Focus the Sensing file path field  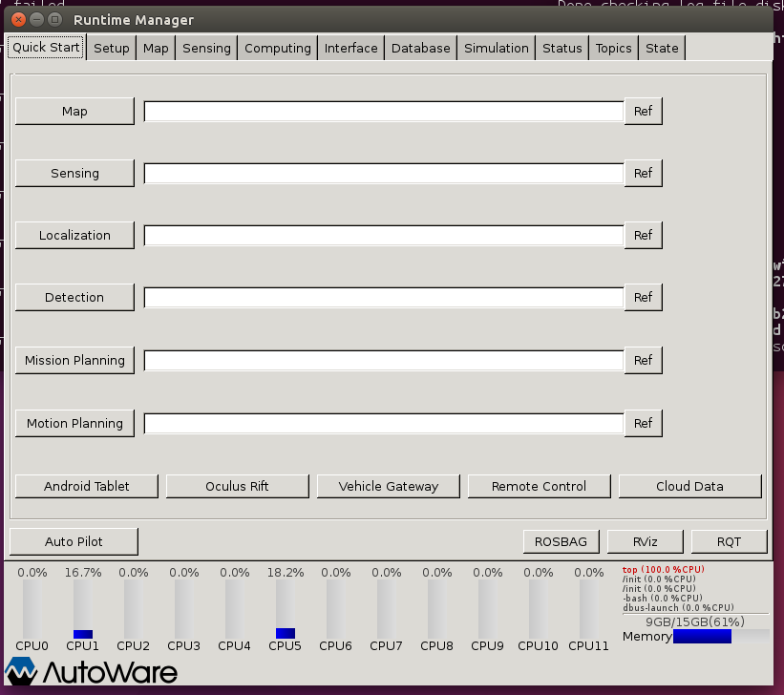click(x=384, y=173)
